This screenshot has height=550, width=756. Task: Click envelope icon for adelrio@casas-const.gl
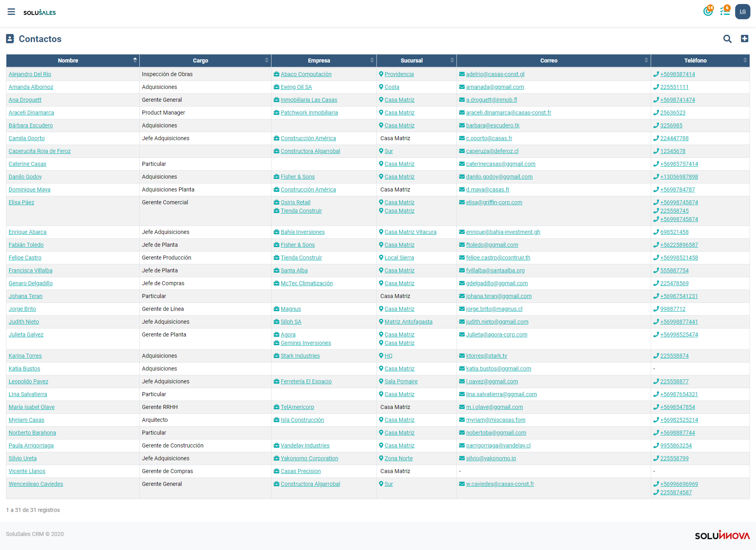pos(462,74)
